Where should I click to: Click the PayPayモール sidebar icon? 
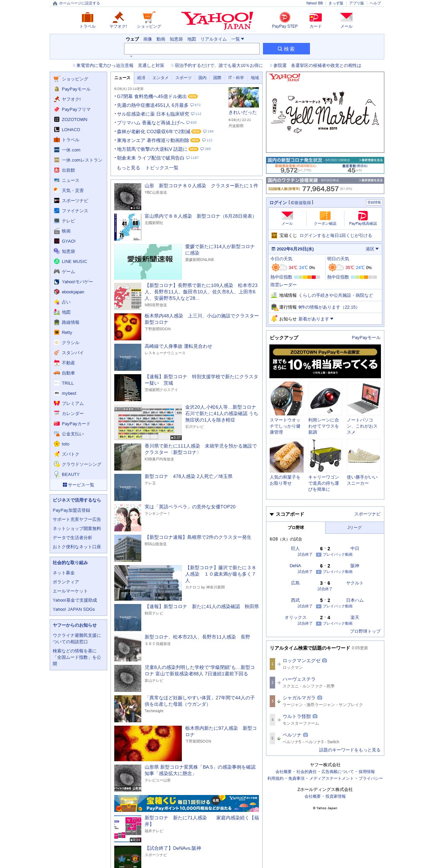(x=56, y=89)
